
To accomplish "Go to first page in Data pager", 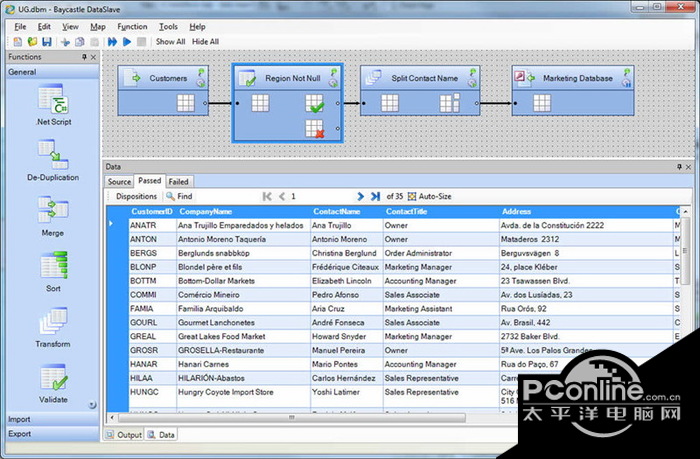I will tap(267, 196).
